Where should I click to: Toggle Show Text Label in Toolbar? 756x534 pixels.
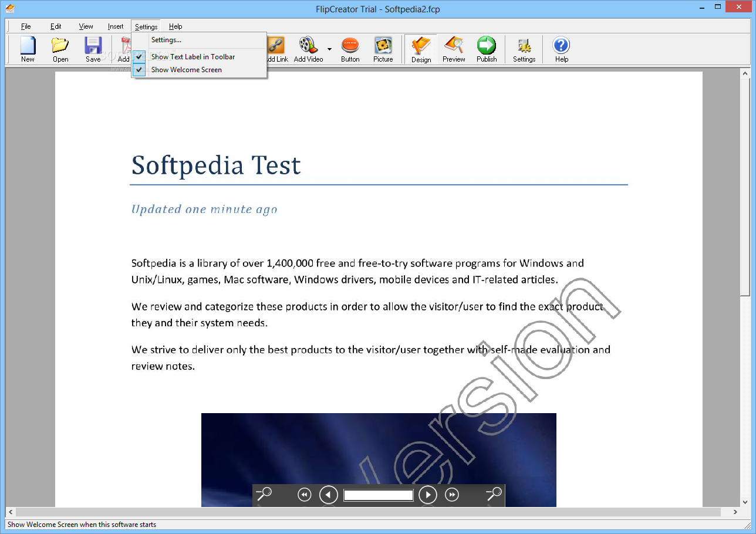(200, 57)
